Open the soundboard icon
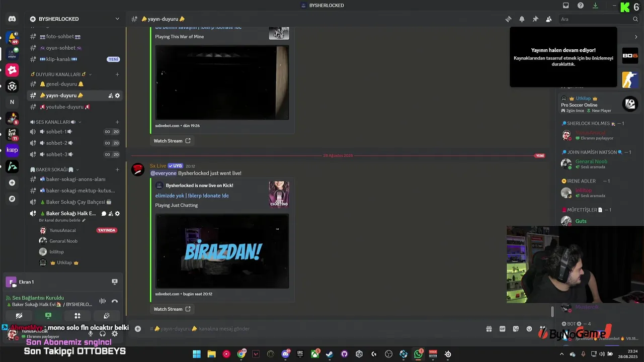This screenshot has height=362, width=644. tap(107, 316)
